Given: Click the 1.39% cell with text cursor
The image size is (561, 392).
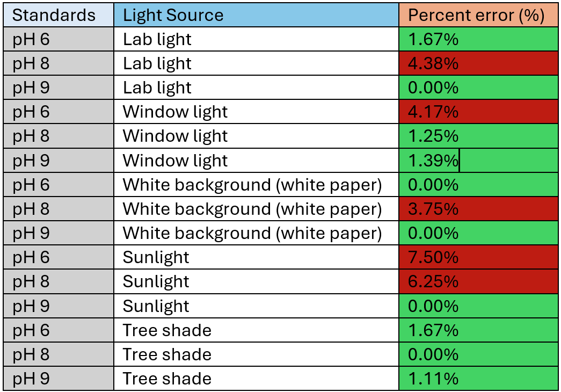Looking at the screenshot, I should [478, 161].
